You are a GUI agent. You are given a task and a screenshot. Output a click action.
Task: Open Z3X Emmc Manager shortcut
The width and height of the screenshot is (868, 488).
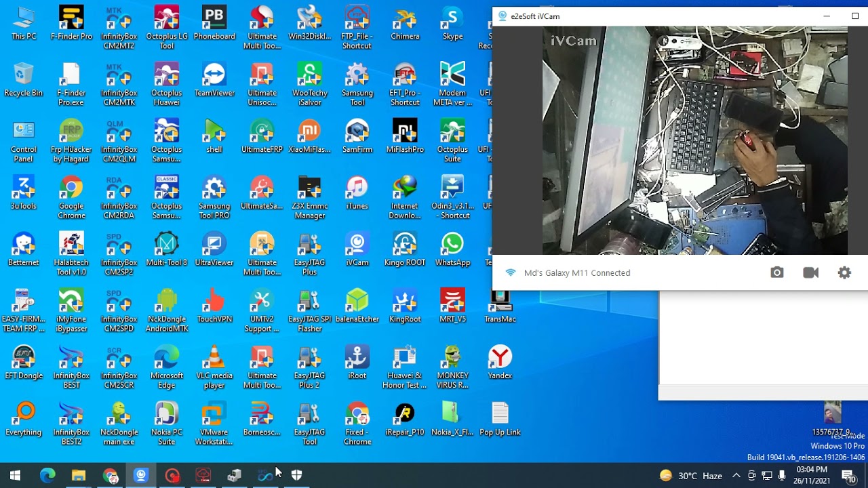pos(309,198)
